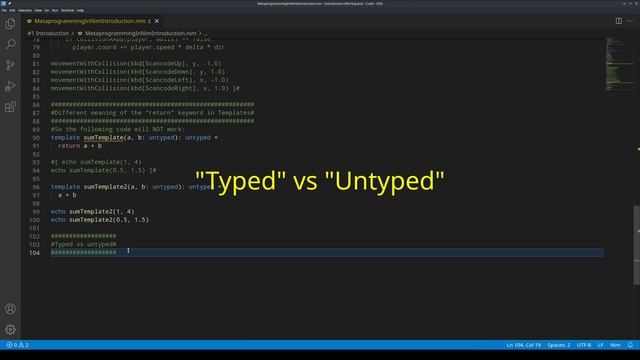Image resolution: width=640 pixels, height=360 pixels.
Task: Click the '#1 Introduction' breadcrumb
Action: click(48, 33)
